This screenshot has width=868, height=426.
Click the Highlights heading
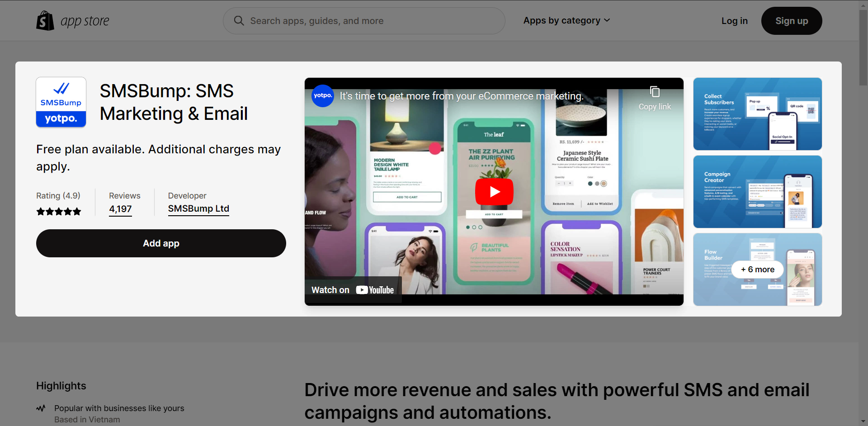tap(61, 386)
